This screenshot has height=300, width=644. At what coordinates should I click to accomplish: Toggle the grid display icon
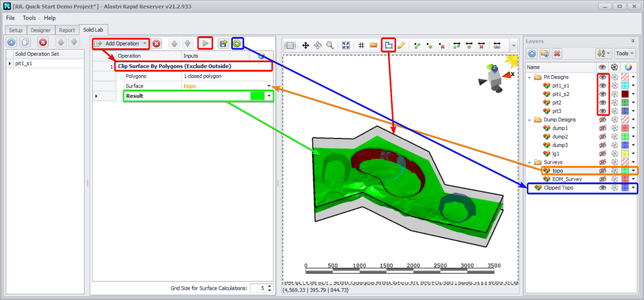click(361, 46)
